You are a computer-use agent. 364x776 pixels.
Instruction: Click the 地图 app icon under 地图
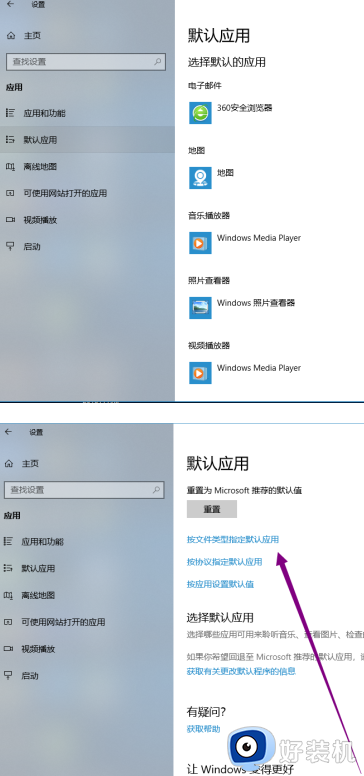(x=200, y=178)
